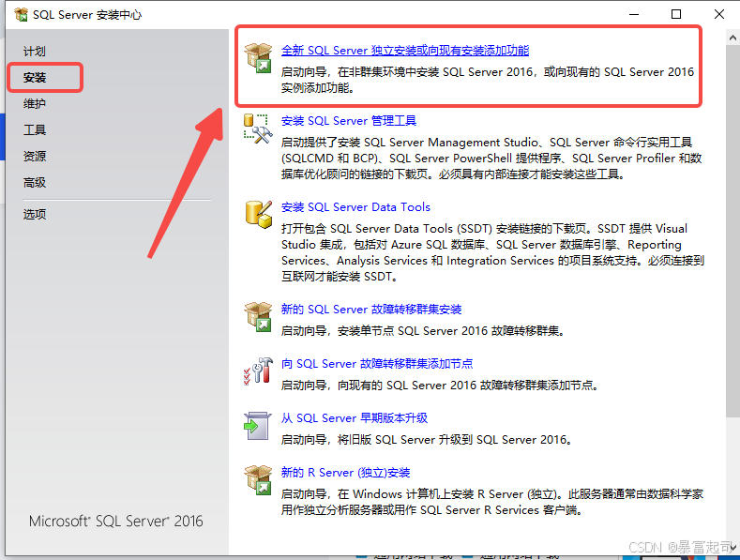
Task: Open the 工具 sidebar section
Action: [x=35, y=130]
